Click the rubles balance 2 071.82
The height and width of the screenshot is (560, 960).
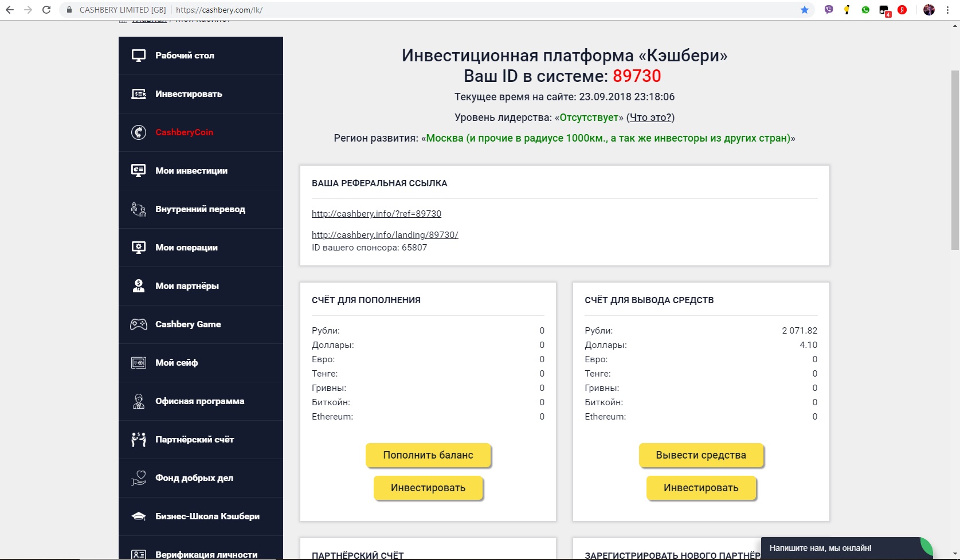click(800, 331)
